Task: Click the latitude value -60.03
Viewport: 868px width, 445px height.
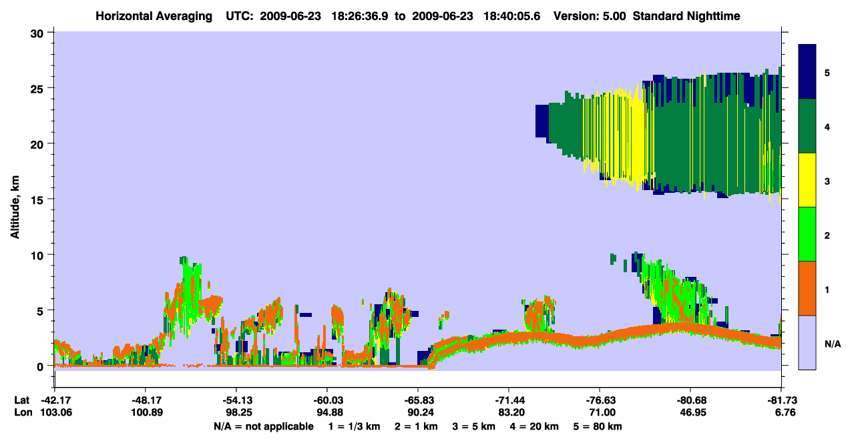Action: (x=327, y=400)
